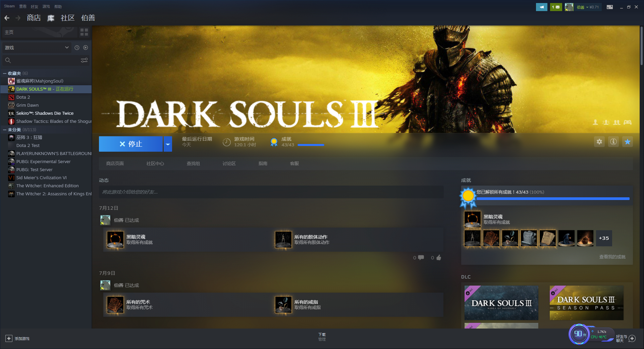Image resolution: width=644 pixels, height=349 pixels.
Task: Click the 主页 home button
Action: (x=40, y=32)
